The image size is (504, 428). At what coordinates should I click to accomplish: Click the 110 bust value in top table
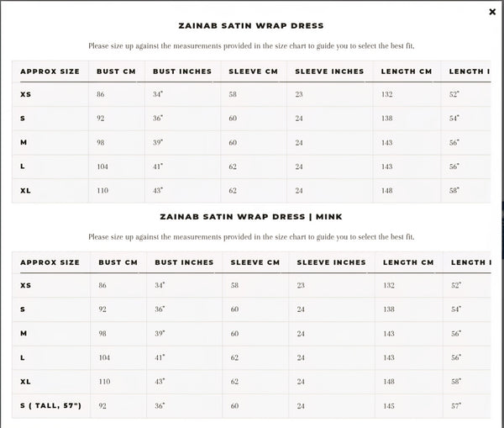[x=102, y=191]
